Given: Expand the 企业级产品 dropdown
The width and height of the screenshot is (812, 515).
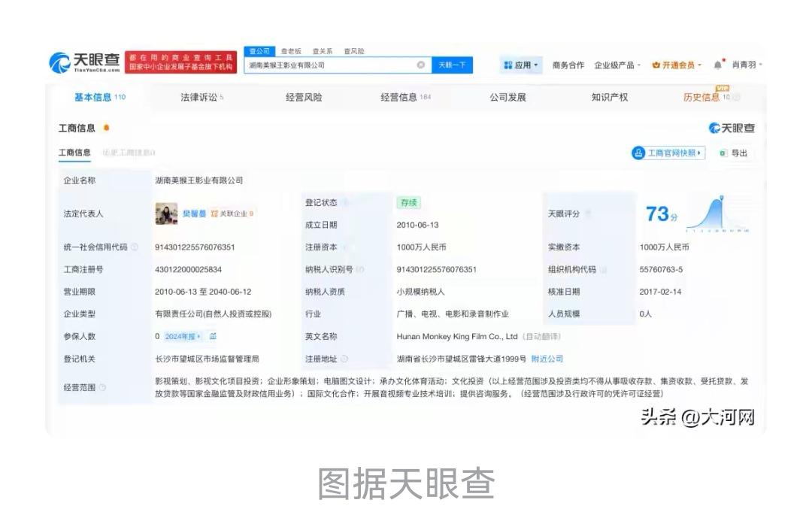Looking at the screenshot, I should pyautogui.click(x=617, y=65).
